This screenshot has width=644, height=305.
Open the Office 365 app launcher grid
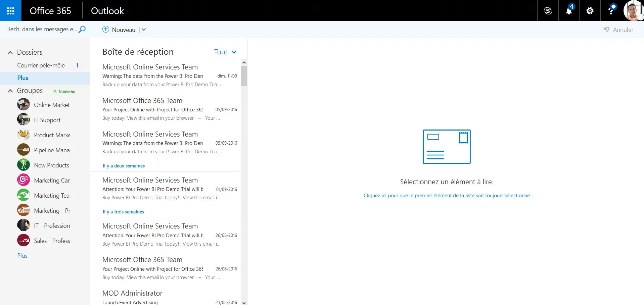(x=10, y=11)
